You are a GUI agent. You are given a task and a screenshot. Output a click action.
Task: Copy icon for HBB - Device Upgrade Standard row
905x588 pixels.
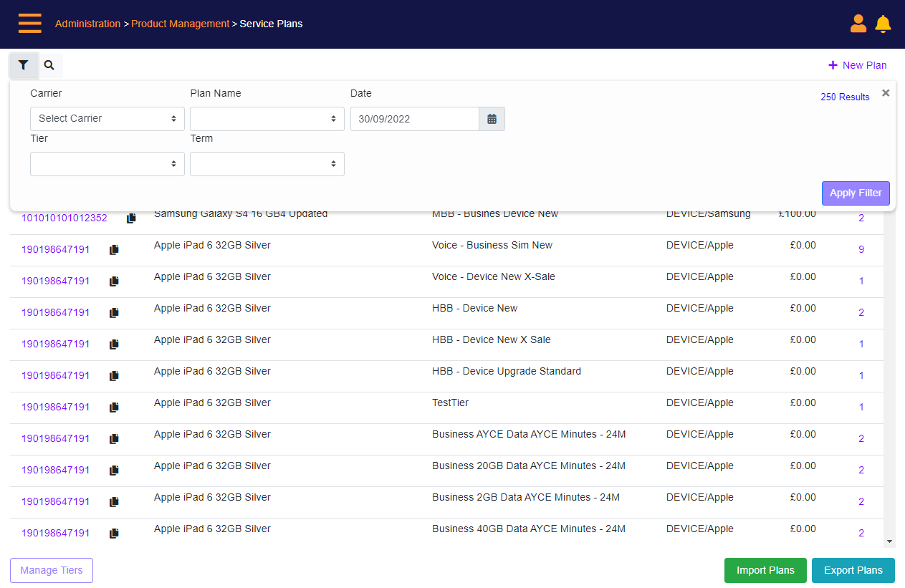pyautogui.click(x=114, y=376)
